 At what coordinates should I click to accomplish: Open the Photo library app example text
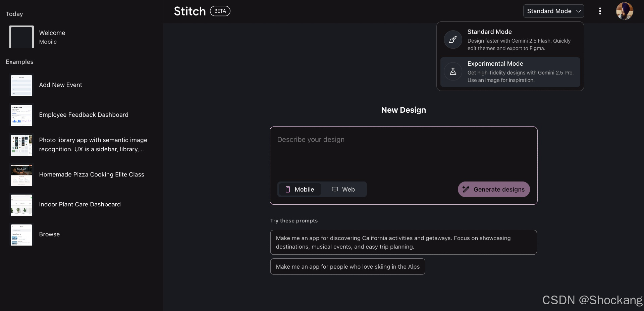tap(93, 145)
